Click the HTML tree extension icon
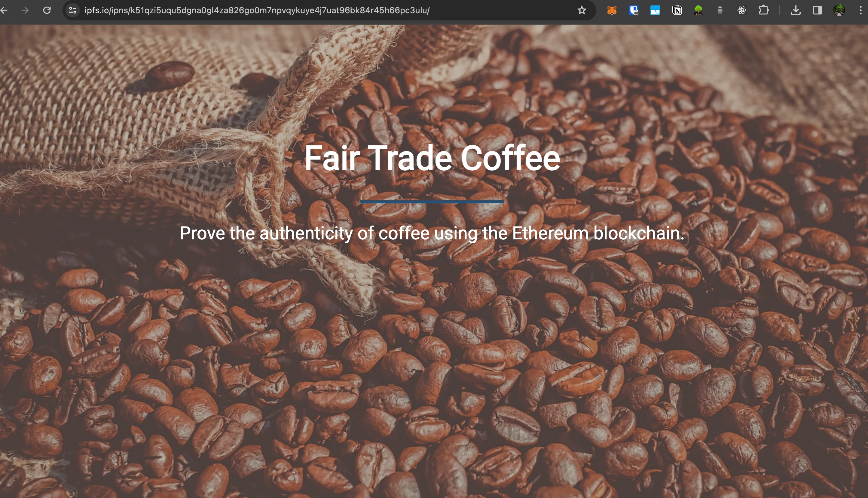Image resolution: width=868 pixels, height=498 pixels. (x=698, y=10)
